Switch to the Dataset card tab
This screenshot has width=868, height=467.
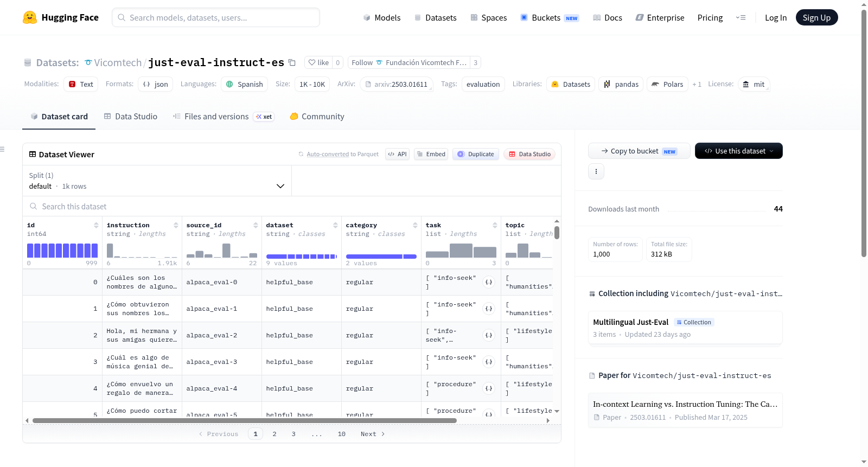pyautogui.click(x=59, y=116)
